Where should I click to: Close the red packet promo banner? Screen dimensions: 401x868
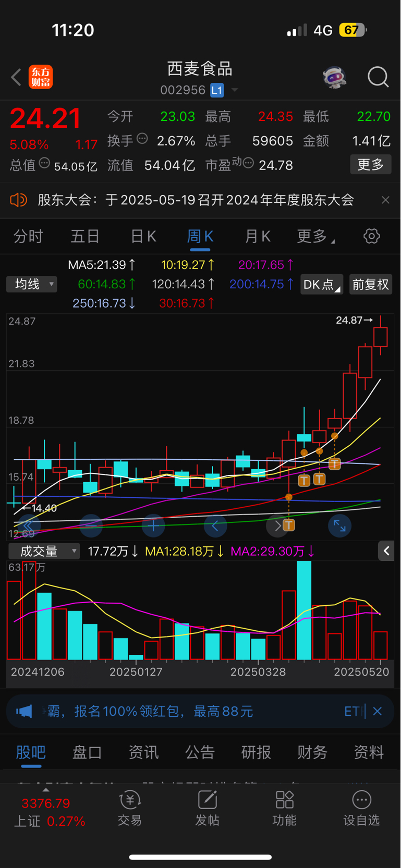(x=378, y=711)
